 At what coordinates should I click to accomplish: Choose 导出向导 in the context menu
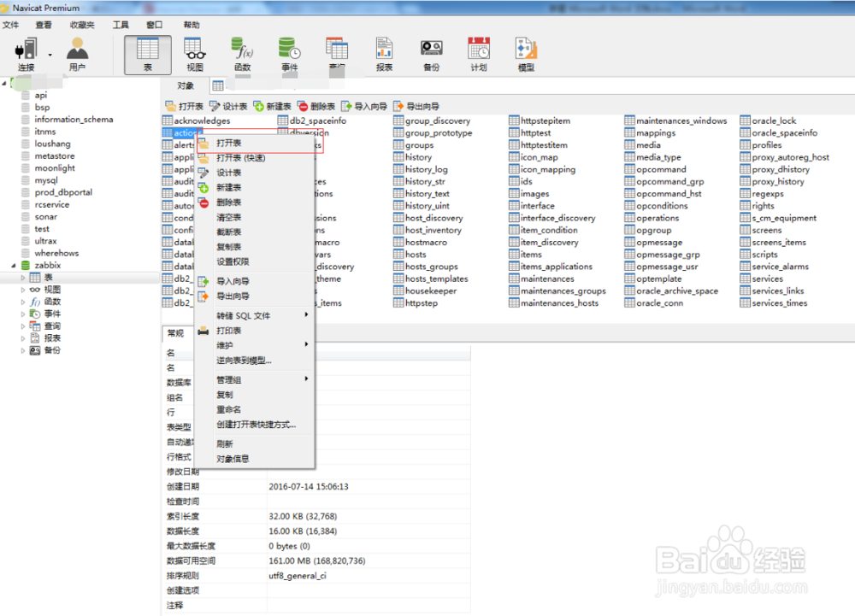click(255, 296)
